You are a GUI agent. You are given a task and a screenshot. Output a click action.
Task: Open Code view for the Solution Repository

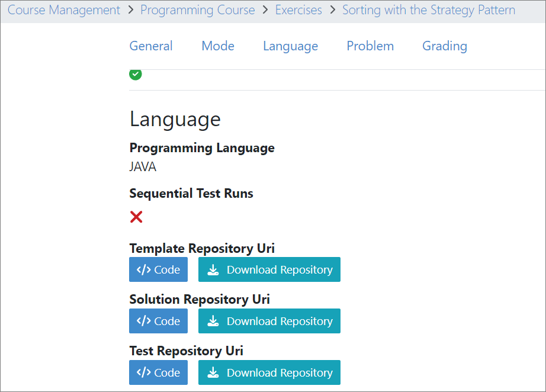pyautogui.click(x=158, y=320)
